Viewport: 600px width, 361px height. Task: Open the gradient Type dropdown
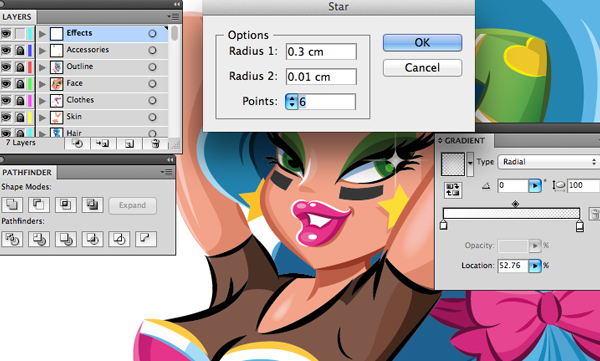548,162
